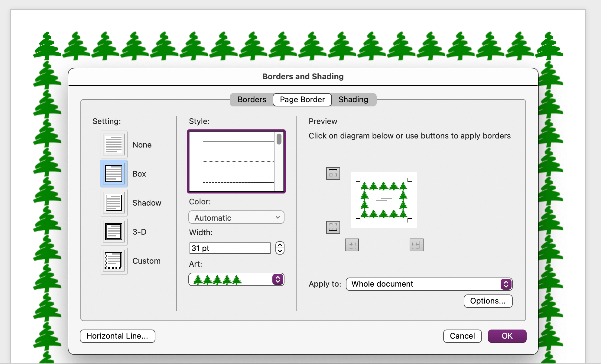Select the Box border setting icon
This screenshot has height=364, width=601.
pos(114,174)
